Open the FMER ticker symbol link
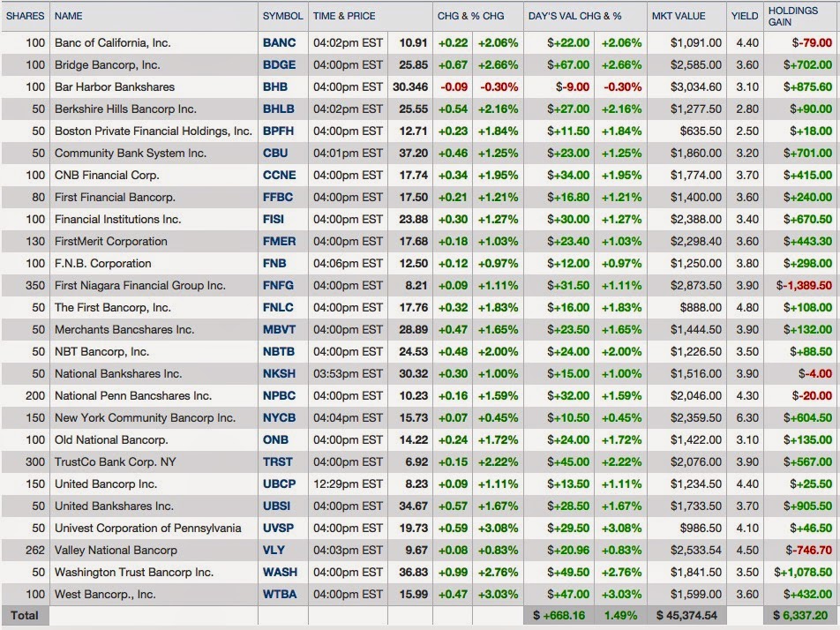The width and height of the screenshot is (840, 630). click(279, 241)
